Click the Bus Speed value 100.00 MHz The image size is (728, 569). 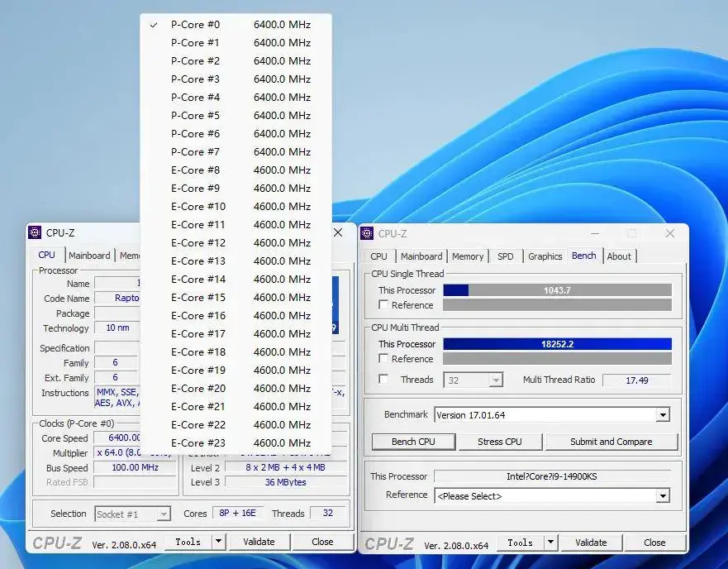136,467
